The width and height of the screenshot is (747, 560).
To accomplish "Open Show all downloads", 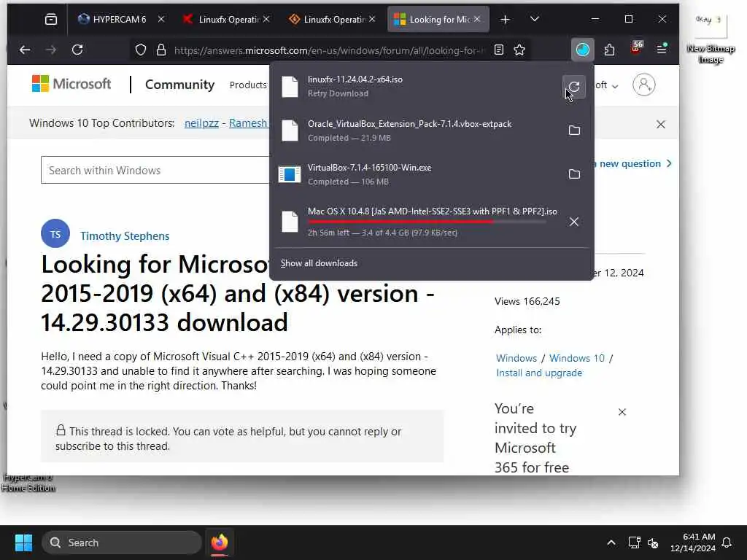I will [x=319, y=262].
